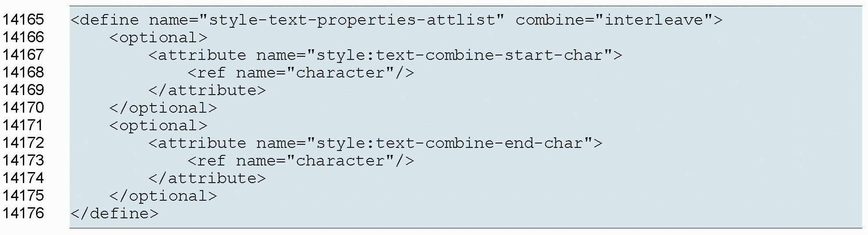The width and height of the screenshot is (868, 235).
Task: Click line number 14174
Action: tap(23, 178)
